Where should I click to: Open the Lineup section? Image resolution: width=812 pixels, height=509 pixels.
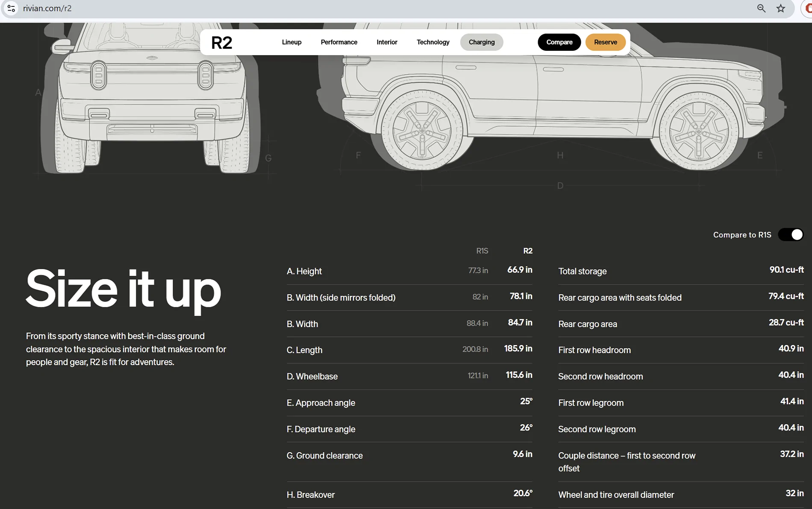coord(292,42)
